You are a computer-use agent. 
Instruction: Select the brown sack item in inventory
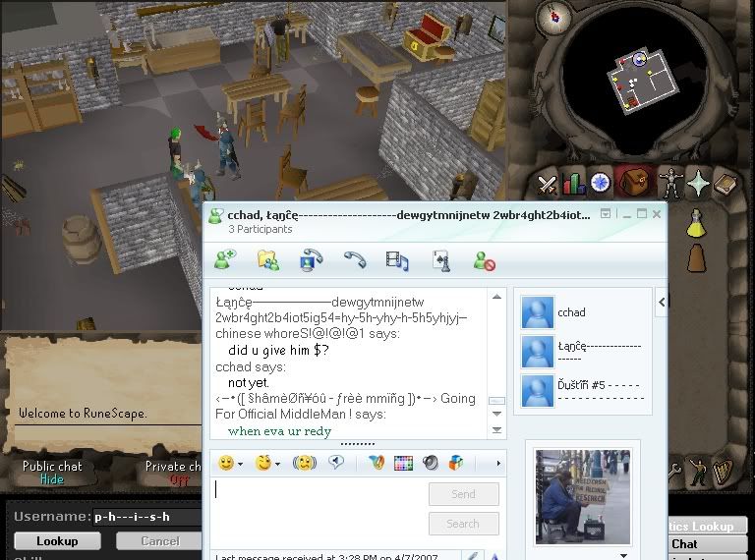pyautogui.click(x=696, y=258)
